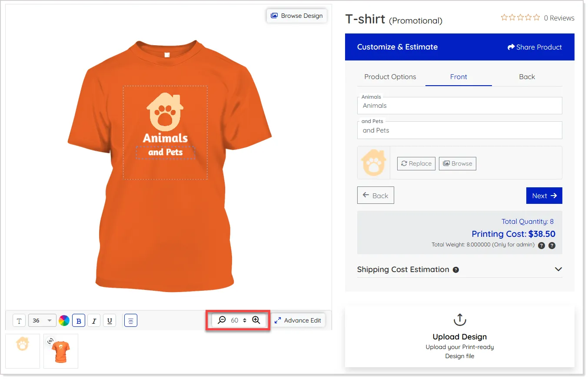
Task: Click Browse next to the Replace button
Action: click(x=458, y=163)
